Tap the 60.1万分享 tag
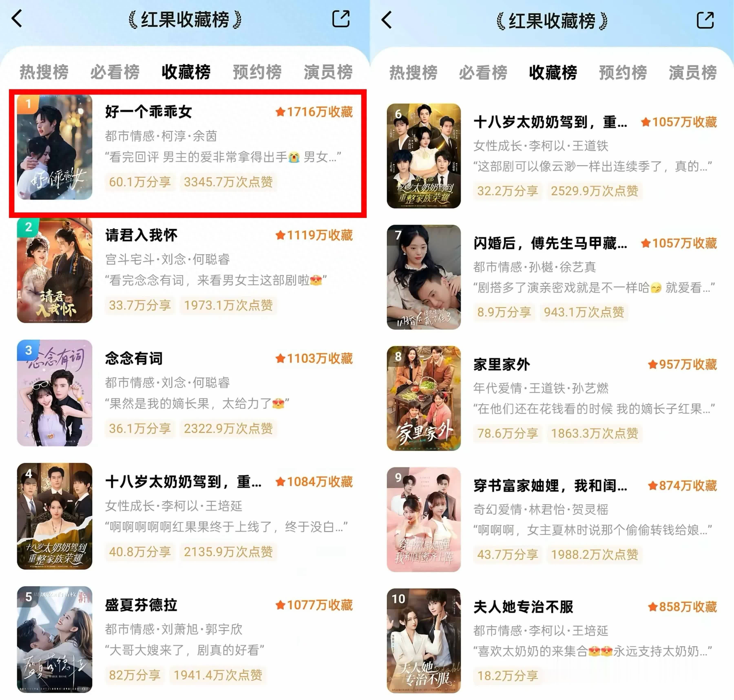Image resolution: width=734 pixels, height=700 pixels. pyautogui.click(x=140, y=182)
